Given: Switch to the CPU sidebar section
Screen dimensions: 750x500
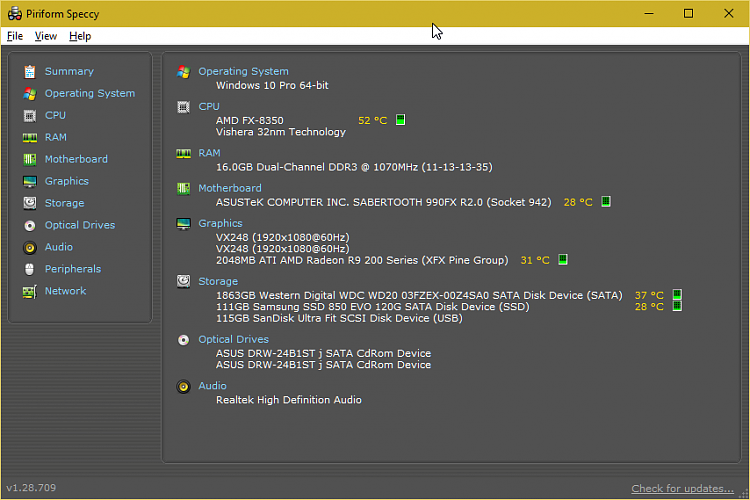Looking at the screenshot, I should coord(55,115).
